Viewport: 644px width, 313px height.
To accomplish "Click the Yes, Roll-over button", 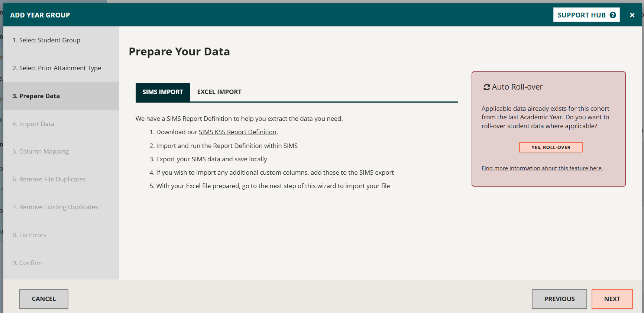I will (x=551, y=147).
